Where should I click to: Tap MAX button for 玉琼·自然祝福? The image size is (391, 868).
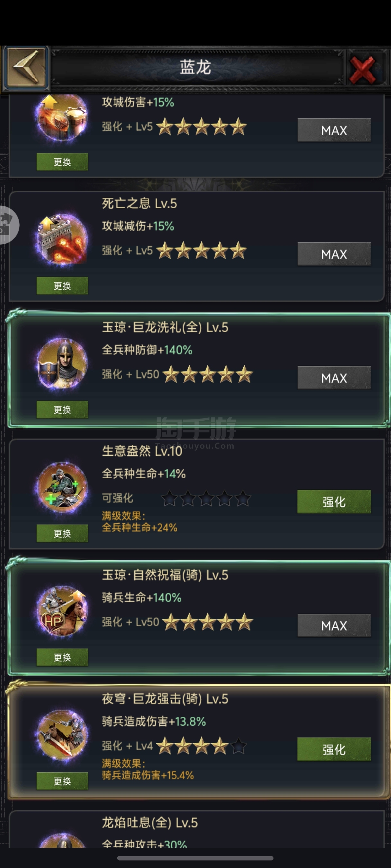coord(334,626)
